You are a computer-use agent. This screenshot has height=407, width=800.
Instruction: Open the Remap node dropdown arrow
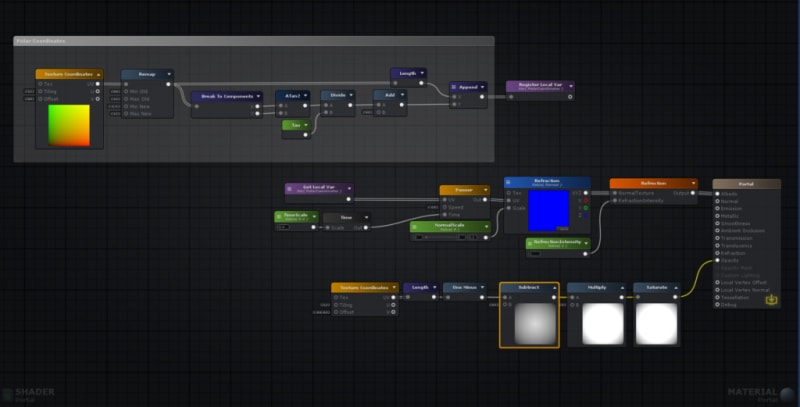tap(168, 74)
